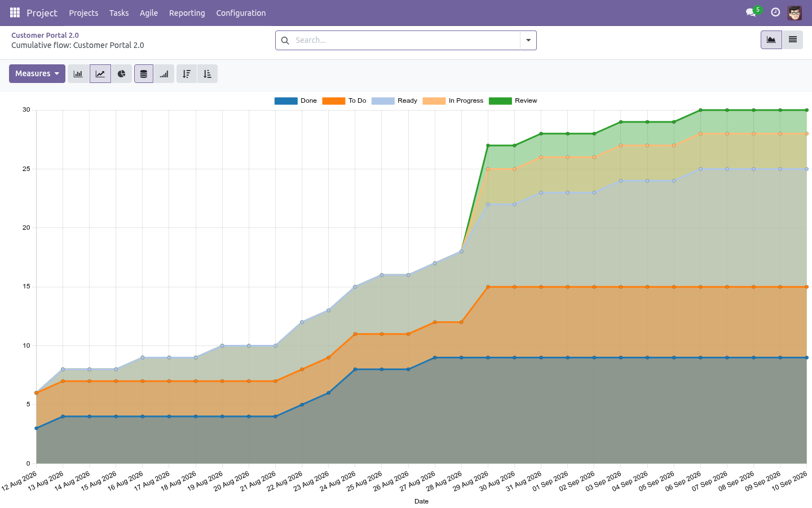
Task: Switch to bar chart mode
Action: coord(78,74)
